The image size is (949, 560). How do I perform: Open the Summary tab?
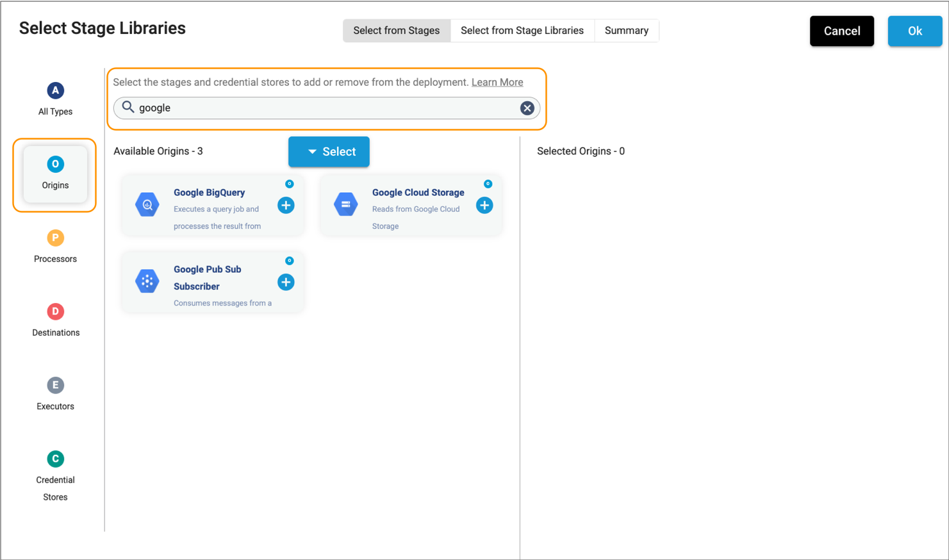point(627,31)
